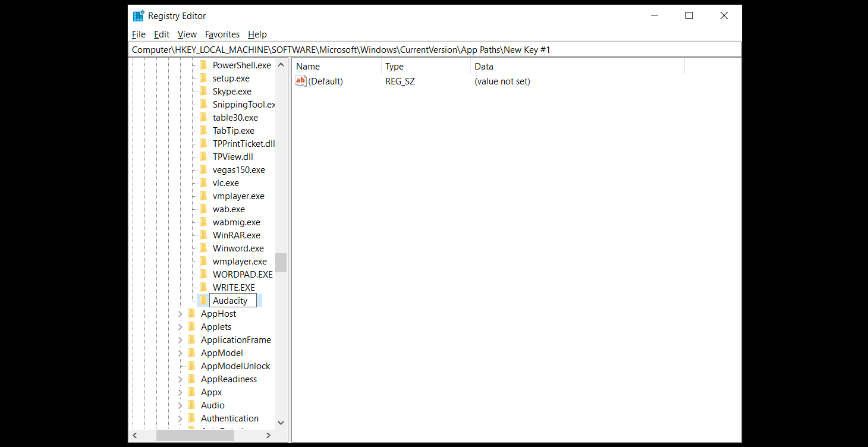Expand the AppHost key
Viewport: 868px width, 447px height.
click(180, 314)
